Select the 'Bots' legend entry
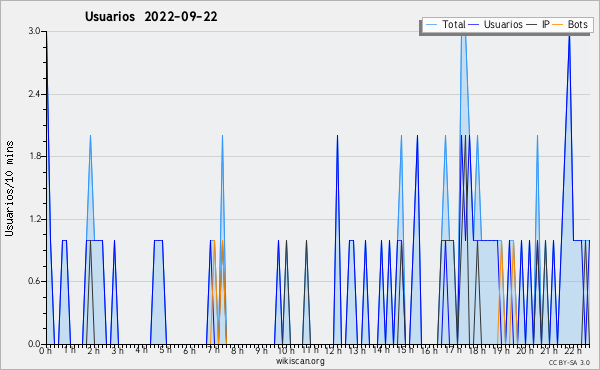 [x=577, y=24]
